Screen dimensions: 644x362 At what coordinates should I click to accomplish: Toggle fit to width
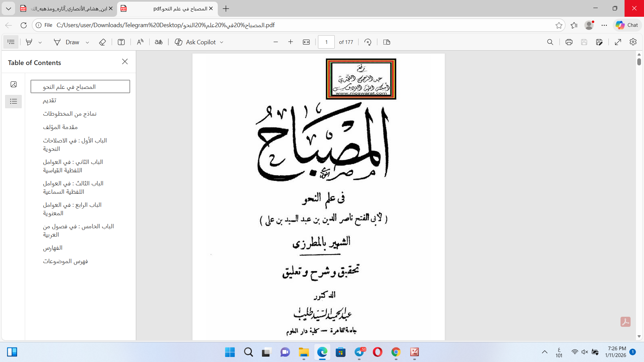tap(306, 42)
